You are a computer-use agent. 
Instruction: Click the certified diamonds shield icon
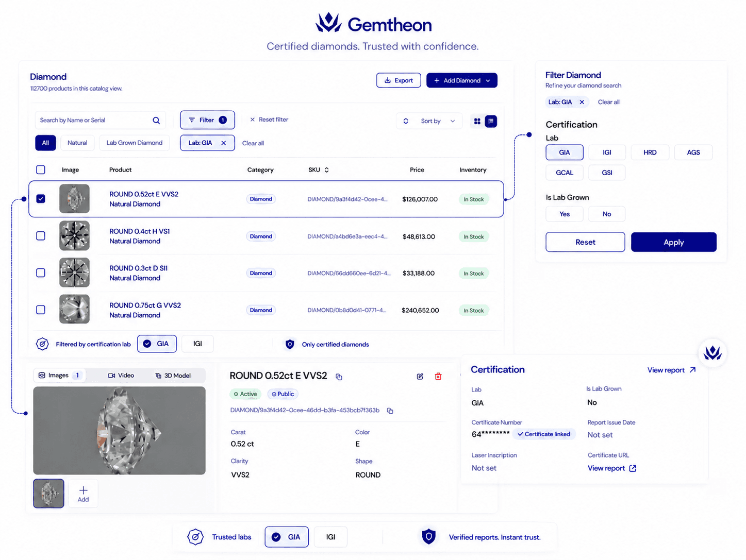(290, 344)
